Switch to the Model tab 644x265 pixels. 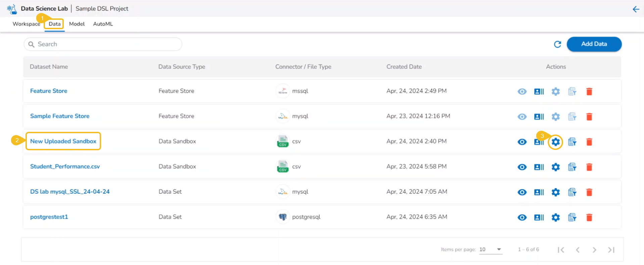(x=77, y=24)
